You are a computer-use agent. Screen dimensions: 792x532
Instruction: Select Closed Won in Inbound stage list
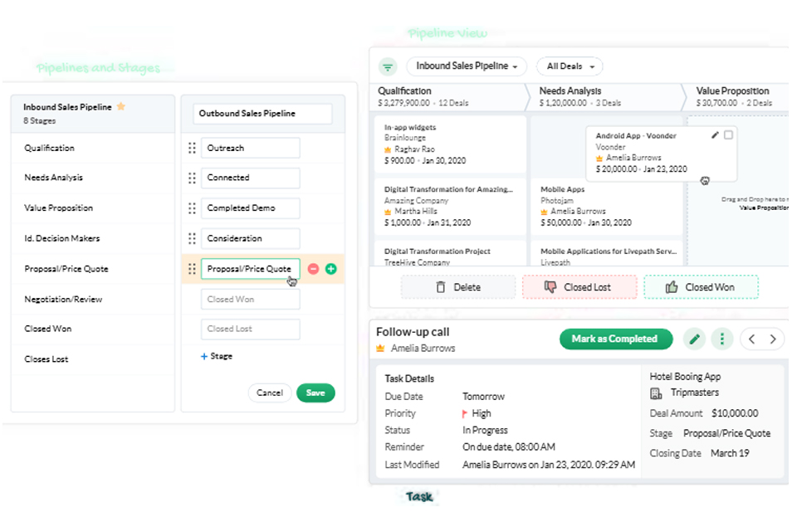[93, 329]
